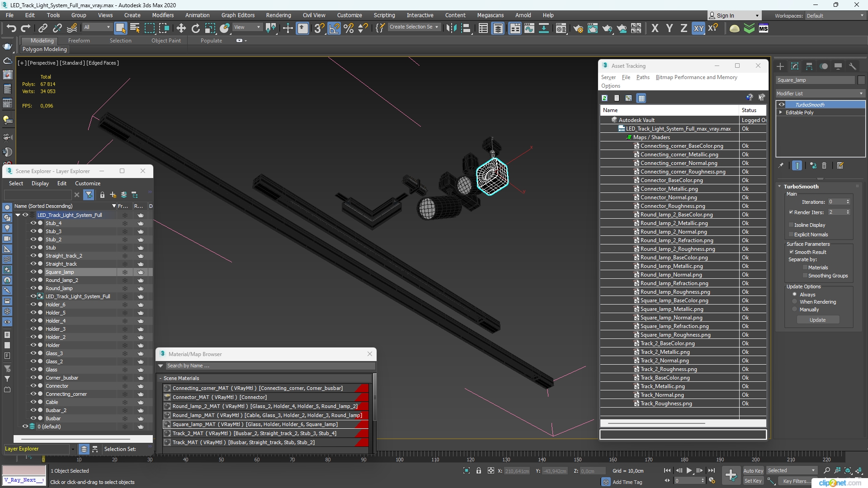
Task: Choose the Select and Move tool
Action: point(181,28)
